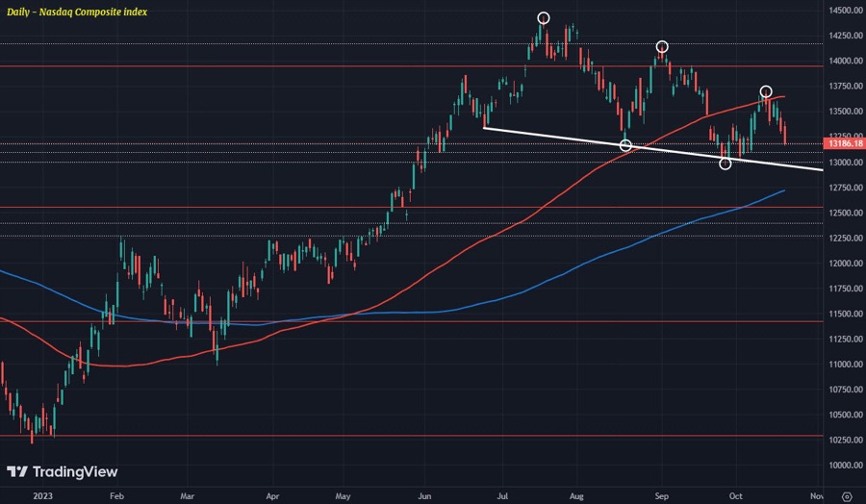
Task: Click the current price label 13186.18
Action: (x=844, y=143)
